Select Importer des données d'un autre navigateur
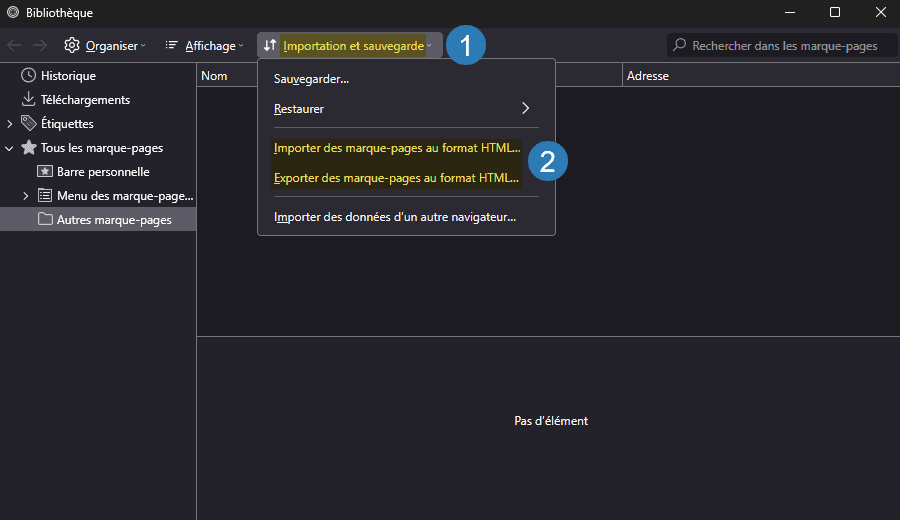The image size is (900, 520). [x=406, y=217]
